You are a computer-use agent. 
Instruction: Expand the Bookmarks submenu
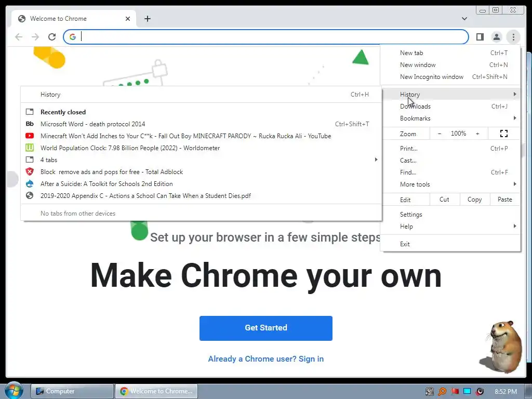(x=450, y=118)
